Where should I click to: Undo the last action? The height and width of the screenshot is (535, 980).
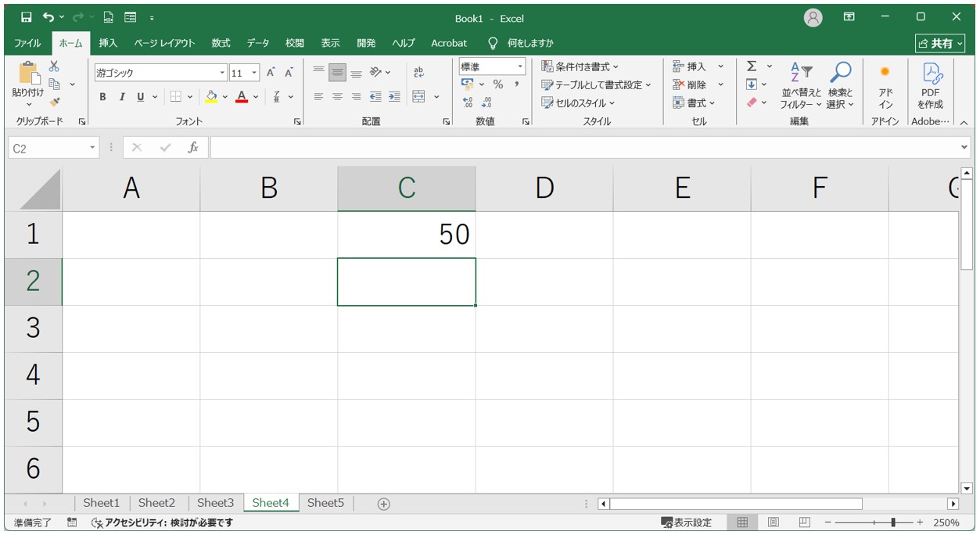(x=48, y=17)
